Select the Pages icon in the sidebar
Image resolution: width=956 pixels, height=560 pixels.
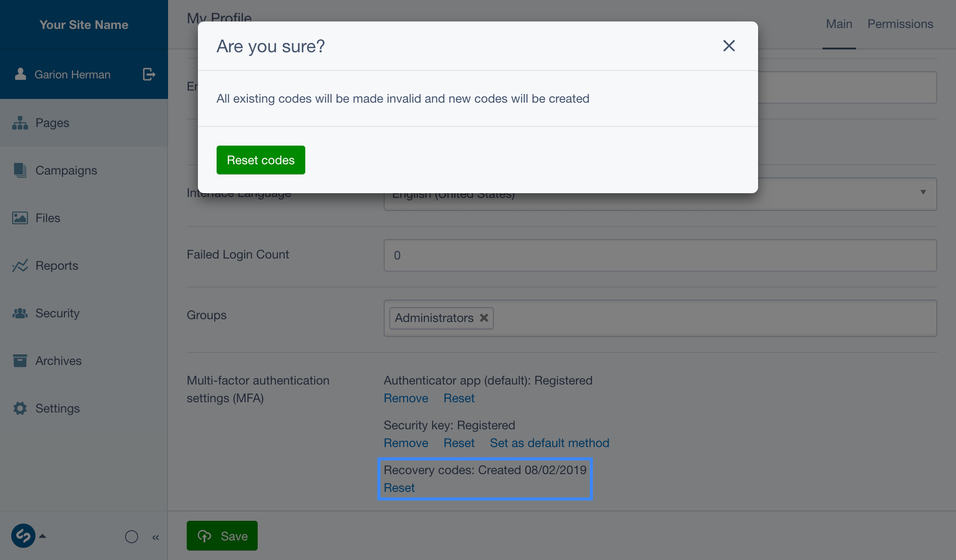click(x=20, y=123)
